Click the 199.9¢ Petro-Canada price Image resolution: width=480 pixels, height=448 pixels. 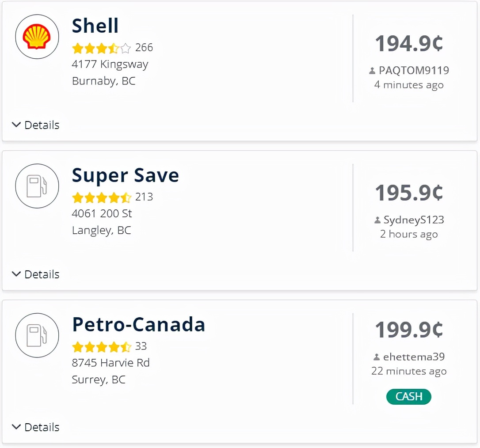pyautogui.click(x=409, y=330)
